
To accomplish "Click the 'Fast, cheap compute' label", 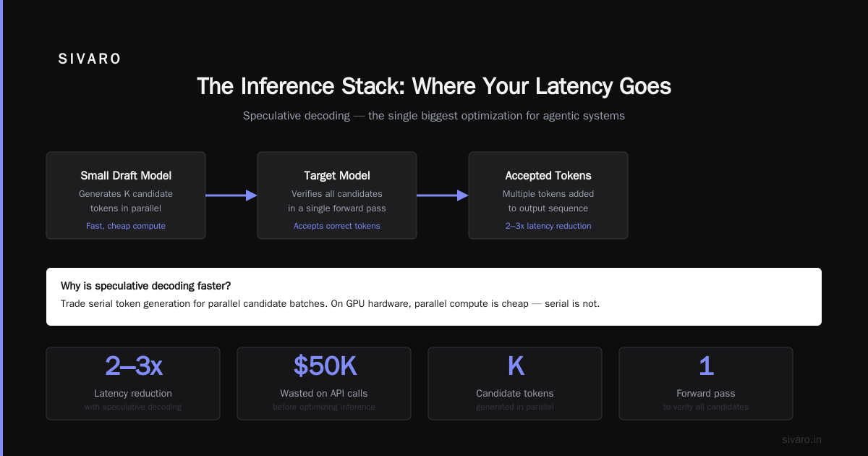I will pyautogui.click(x=126, y=226).
